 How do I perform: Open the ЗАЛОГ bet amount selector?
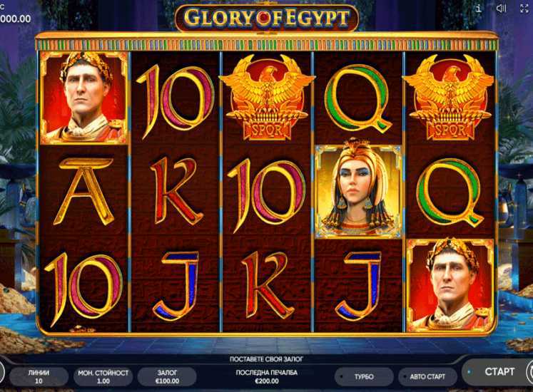tap(167, 377)
